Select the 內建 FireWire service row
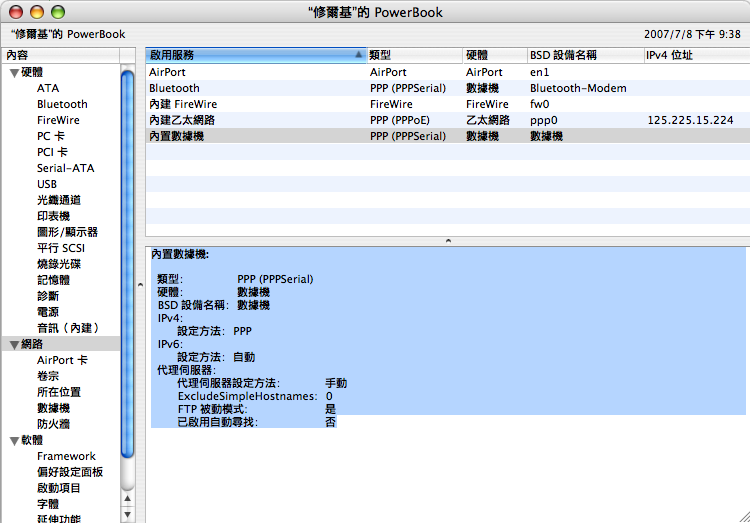750x523 pixels. (448, 104)
